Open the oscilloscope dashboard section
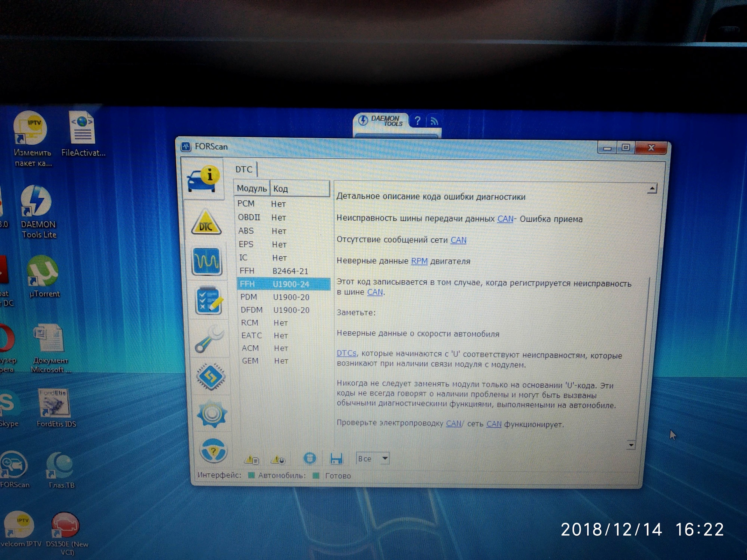 207,261
